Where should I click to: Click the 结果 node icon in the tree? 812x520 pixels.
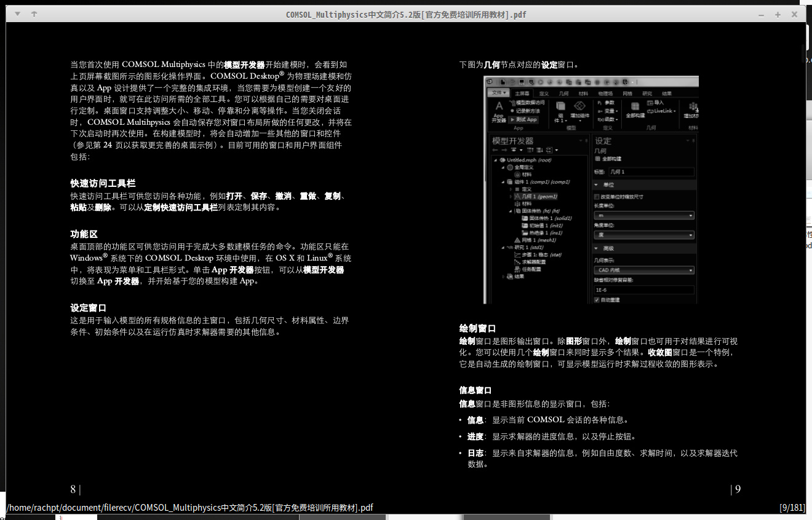509,277
